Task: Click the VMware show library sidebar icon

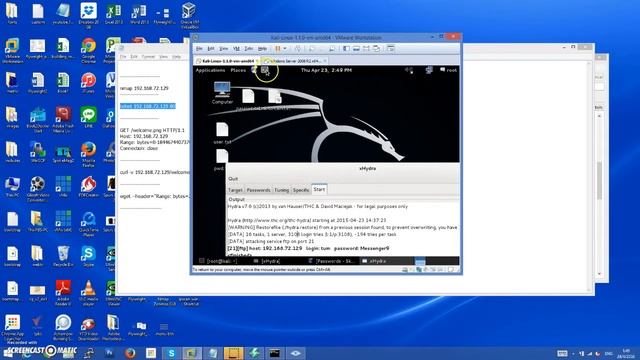Action: point(346,49)
